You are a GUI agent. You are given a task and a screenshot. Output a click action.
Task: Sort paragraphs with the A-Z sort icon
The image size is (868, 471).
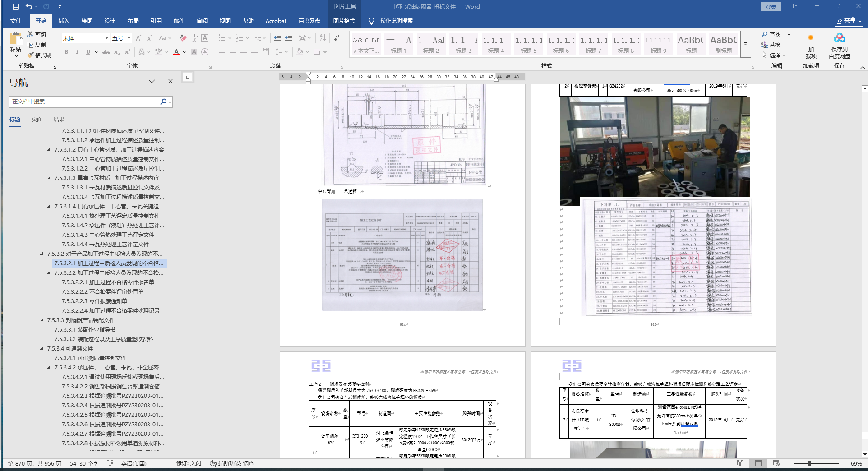tap(322, 38)
